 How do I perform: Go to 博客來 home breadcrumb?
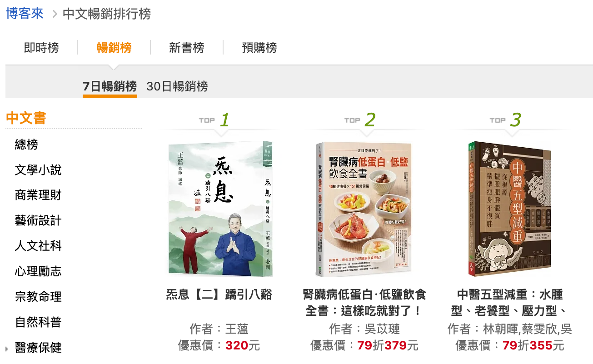click(x=25, y=14)
